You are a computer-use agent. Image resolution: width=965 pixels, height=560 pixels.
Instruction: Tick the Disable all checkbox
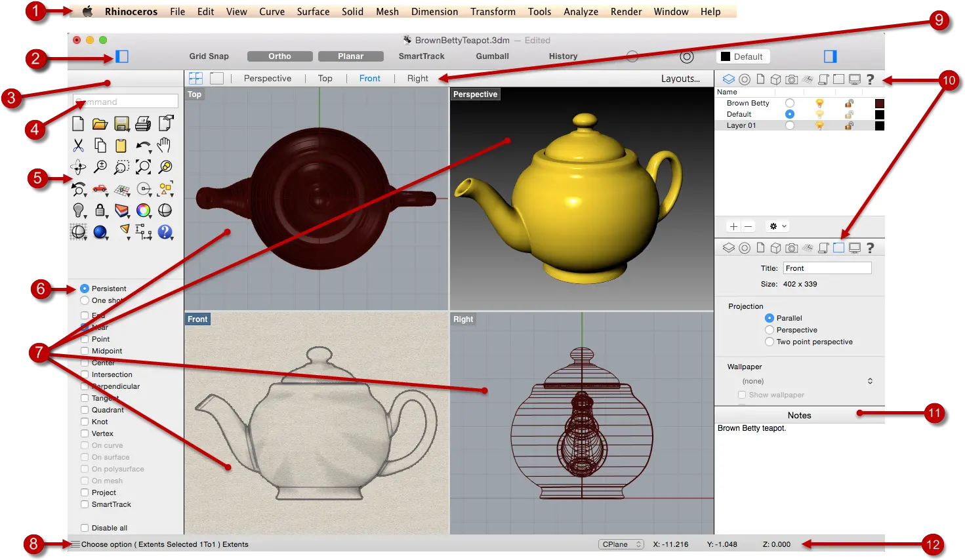click(85, 528)
